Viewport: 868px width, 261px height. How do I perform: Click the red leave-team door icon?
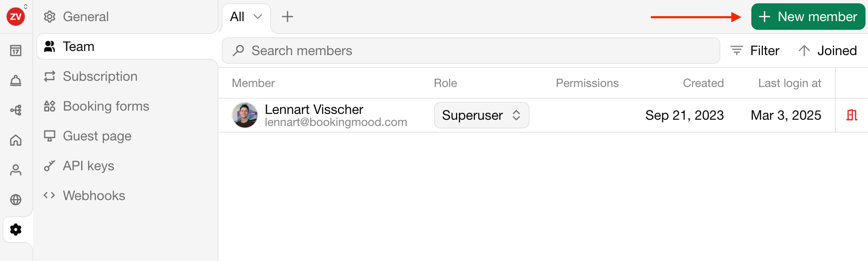(x=851, y=115)
